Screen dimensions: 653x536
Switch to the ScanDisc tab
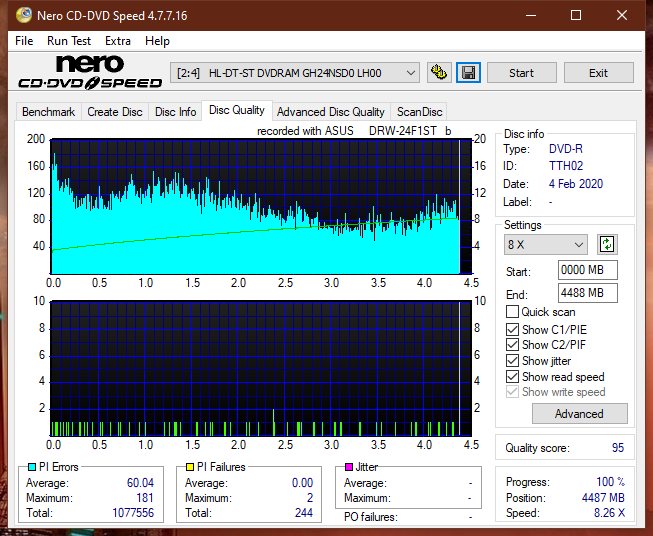[419, 112]
